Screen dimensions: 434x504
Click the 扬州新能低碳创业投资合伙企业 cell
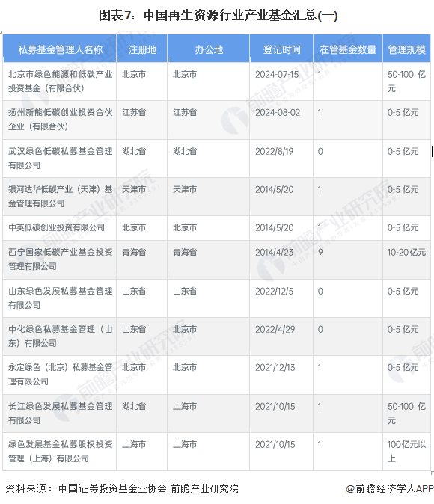click(x=60, y=120)
